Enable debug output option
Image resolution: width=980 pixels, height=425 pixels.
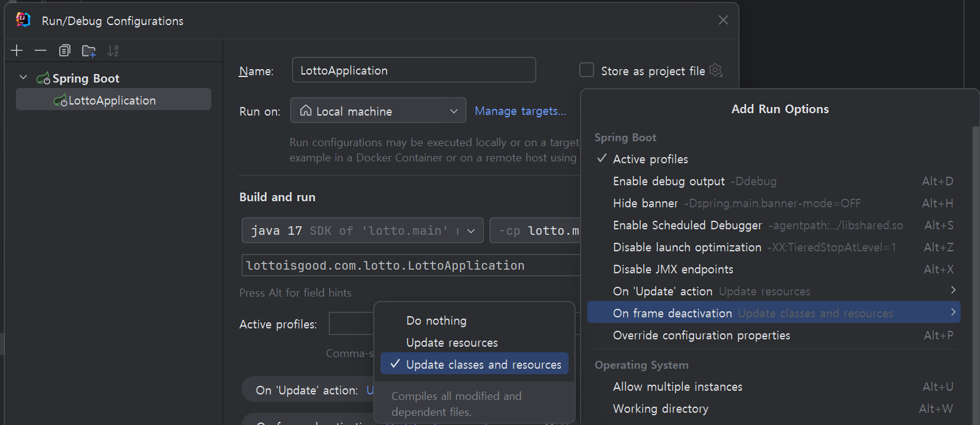tap(774, 181)
